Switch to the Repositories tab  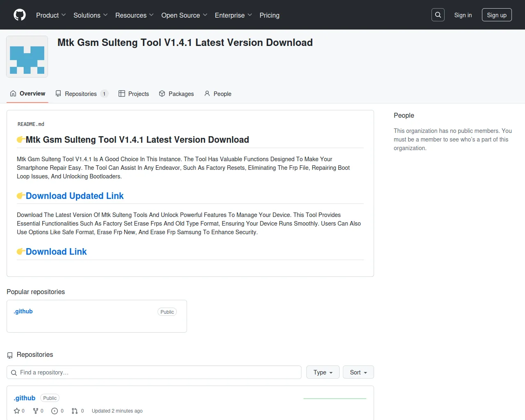click(x=81, y=94)
